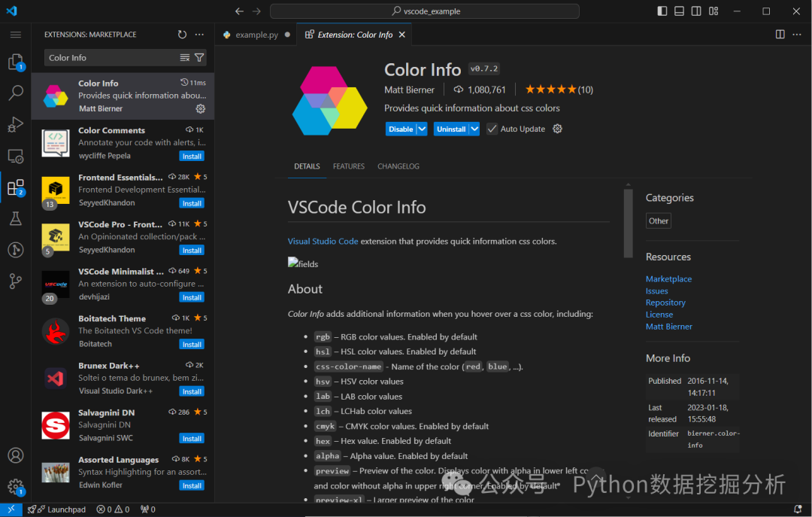Close the Extension: Color Info tab

401,35
